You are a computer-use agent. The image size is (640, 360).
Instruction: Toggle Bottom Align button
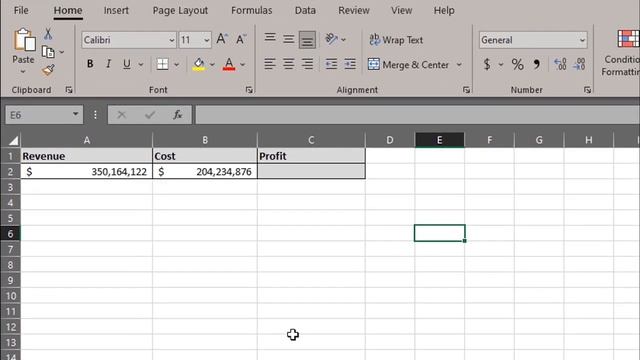[307, 40]
